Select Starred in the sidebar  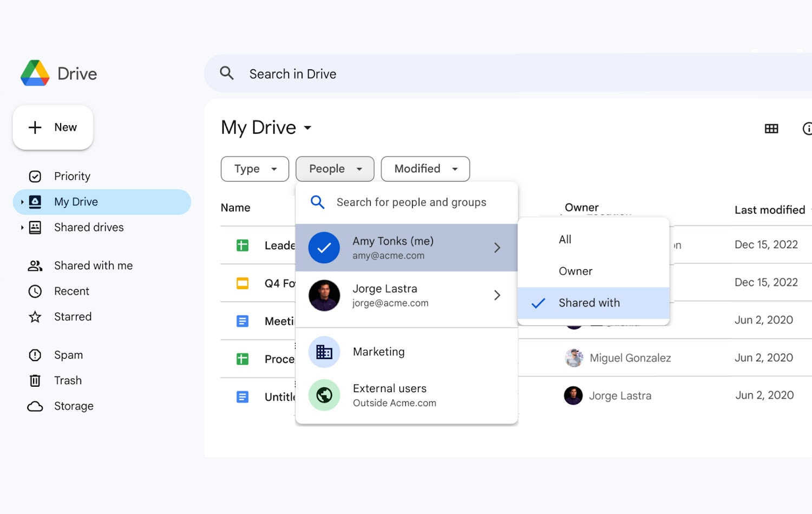coord(73,316)
